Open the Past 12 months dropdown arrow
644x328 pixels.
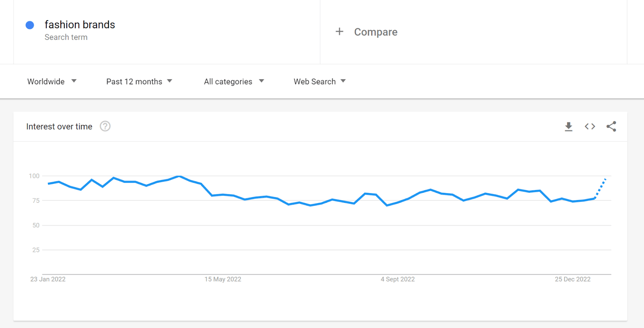170,81
